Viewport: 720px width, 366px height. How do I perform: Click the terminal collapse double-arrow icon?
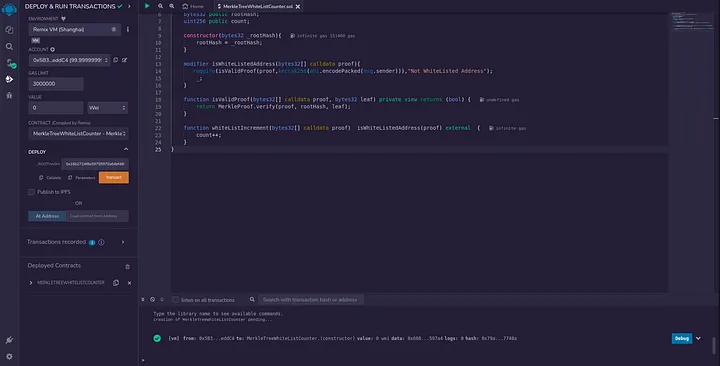143,299
